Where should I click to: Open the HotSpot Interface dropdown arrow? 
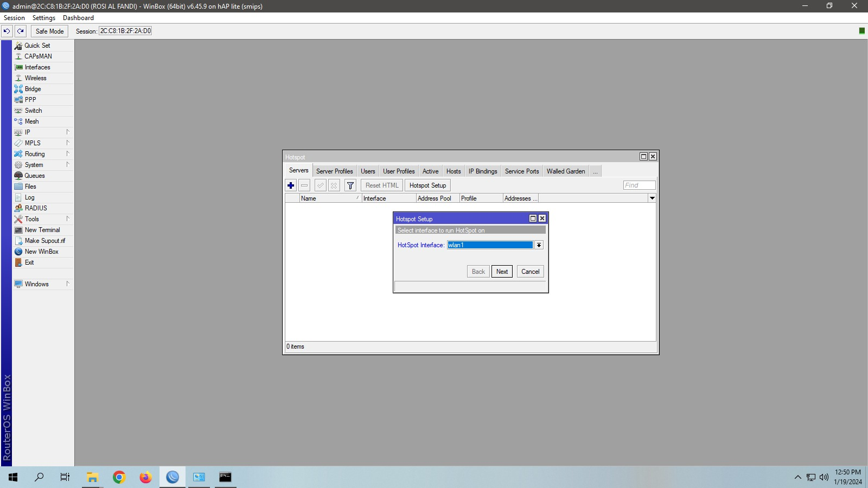539,245
